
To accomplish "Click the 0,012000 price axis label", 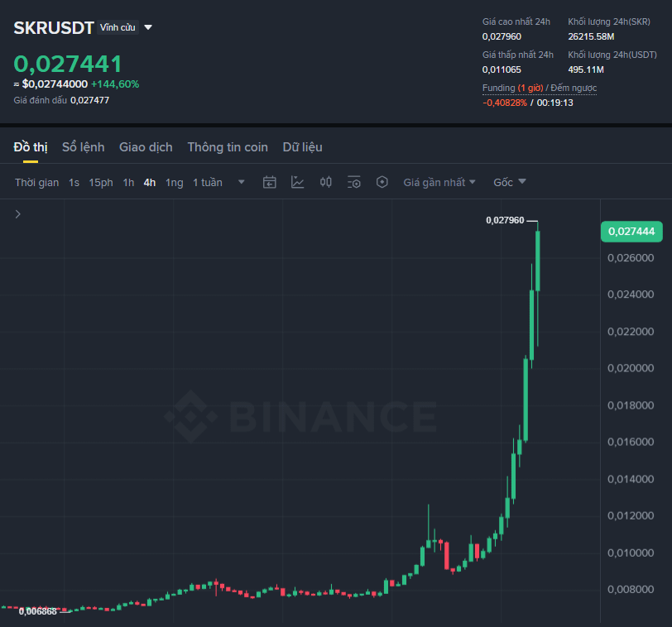I will click(x=631, y=515).
